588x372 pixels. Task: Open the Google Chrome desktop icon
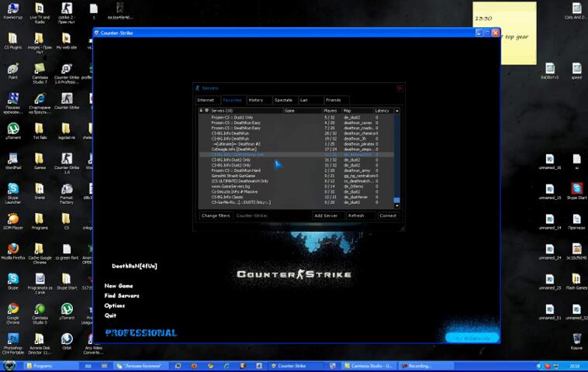13,310
